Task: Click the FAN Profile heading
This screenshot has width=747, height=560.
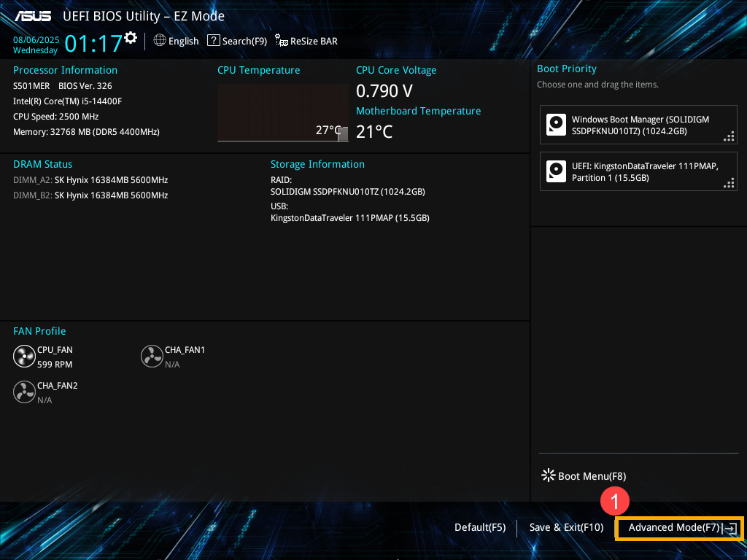Action: pyautogui.click(x=39, y=331)
